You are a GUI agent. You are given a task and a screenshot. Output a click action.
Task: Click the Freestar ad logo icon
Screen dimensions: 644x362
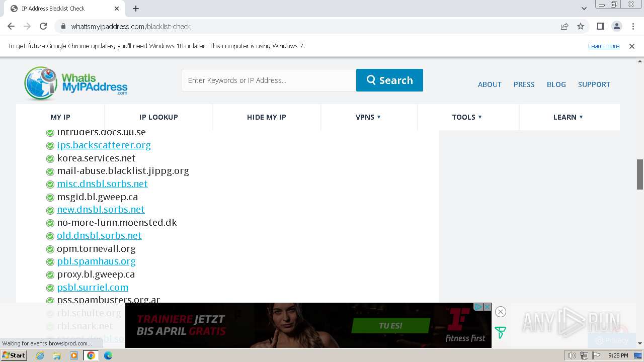pos(500,333)
